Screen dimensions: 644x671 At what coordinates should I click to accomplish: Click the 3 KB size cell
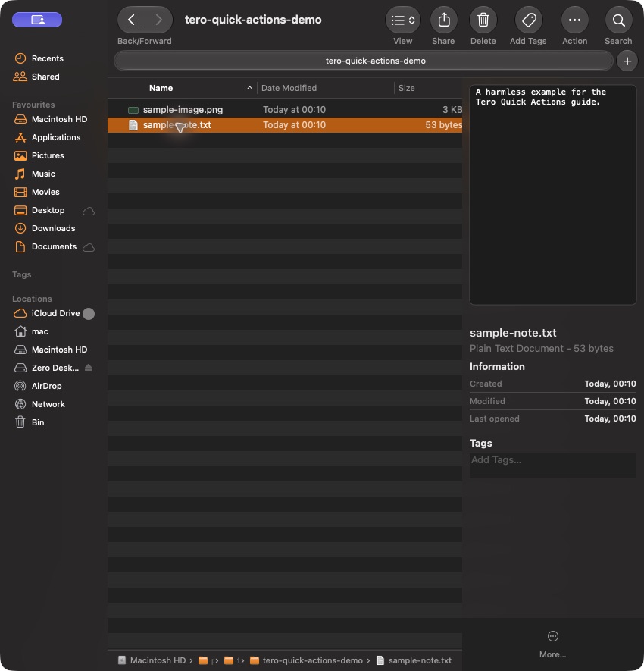(452, 109)
